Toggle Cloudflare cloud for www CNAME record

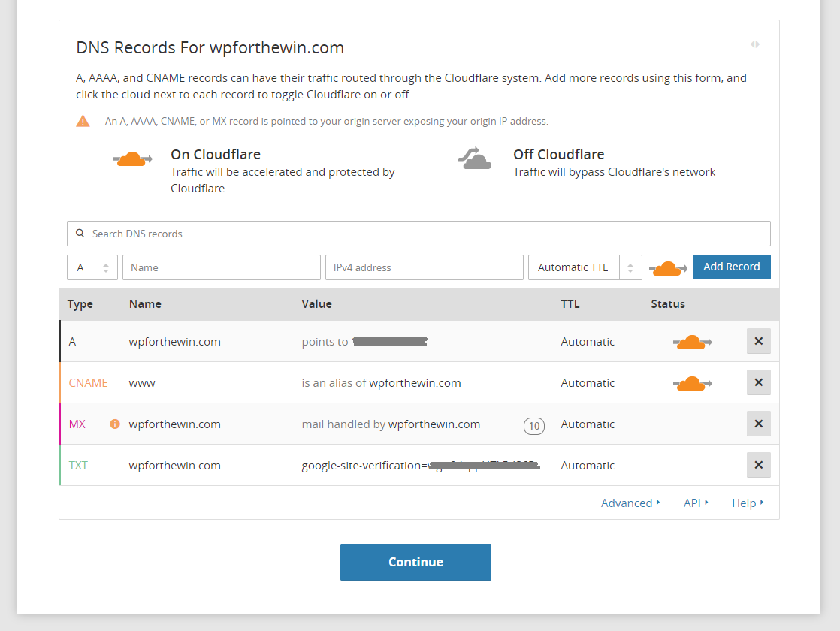pos(691,383)
